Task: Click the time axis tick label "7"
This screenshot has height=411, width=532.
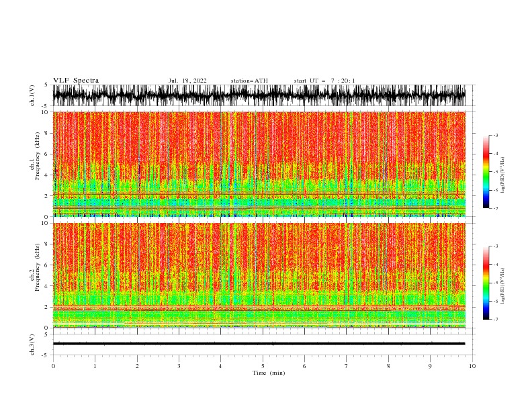Action: pos(347,366)
